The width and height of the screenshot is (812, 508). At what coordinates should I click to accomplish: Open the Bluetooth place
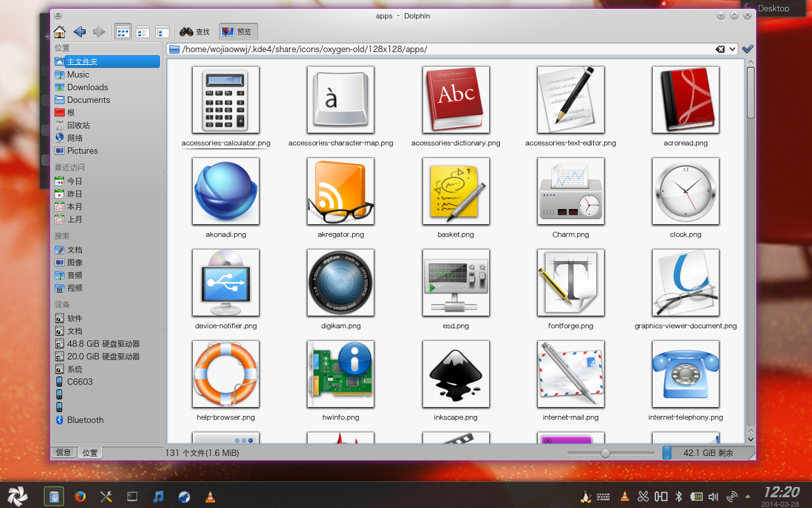click(x=107, y=420)
